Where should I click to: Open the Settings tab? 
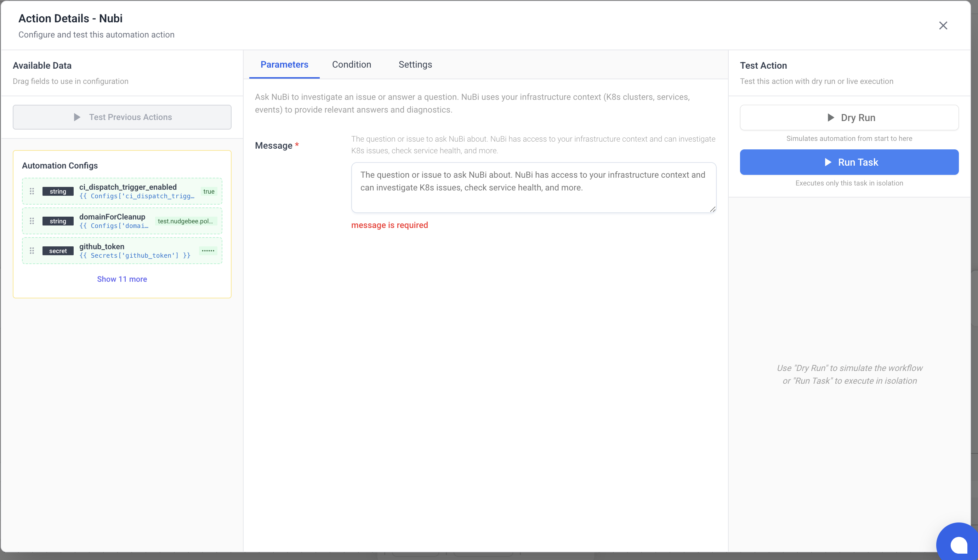[x=415, y=65]
